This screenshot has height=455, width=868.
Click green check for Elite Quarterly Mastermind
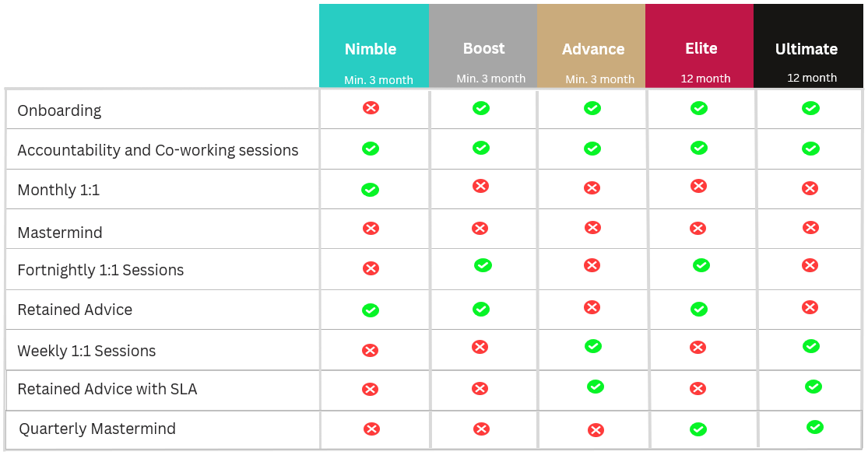pyautogui.click(x=698, y=429)
